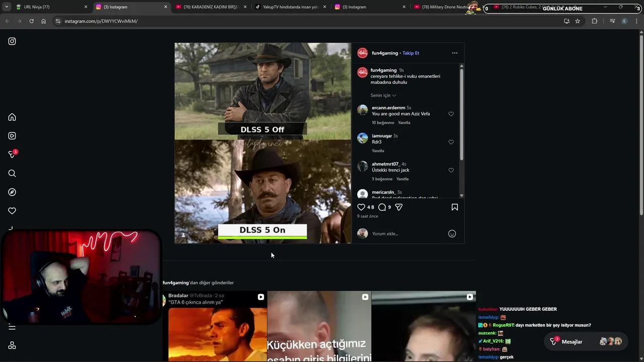Open the Extensions puzzle icon
The height and width of the screenshot is (362, 644).
594,21
